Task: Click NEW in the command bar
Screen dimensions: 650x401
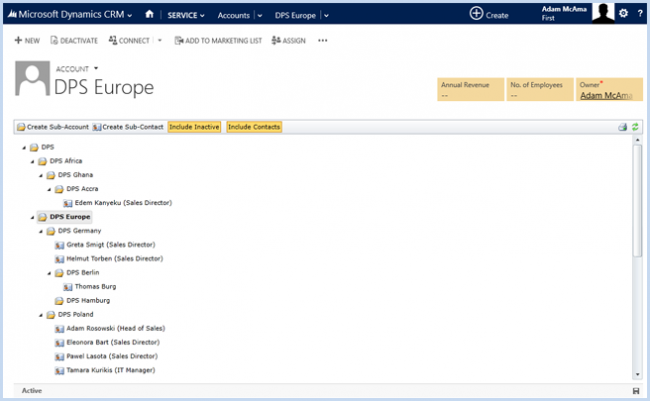Action: (x=27, y=41)
